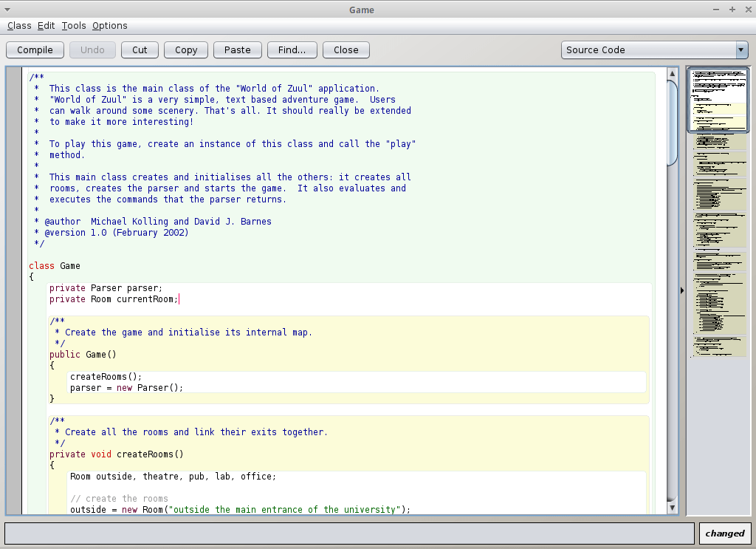The width and height of the screenshot is (756, 549).
Task: Click the scrollbar down arrow
Action: [672, 508]
